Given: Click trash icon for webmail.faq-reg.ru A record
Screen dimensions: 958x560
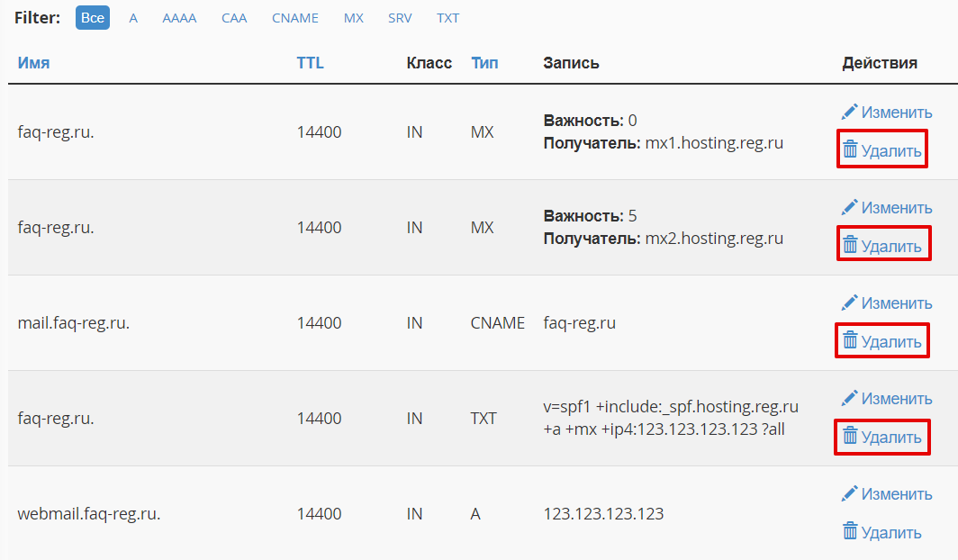Looking at the screenshot, I should point(850,532).
